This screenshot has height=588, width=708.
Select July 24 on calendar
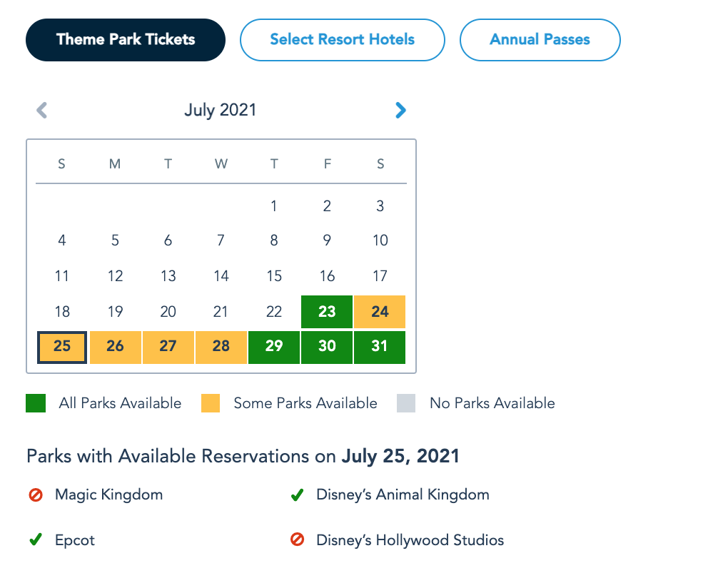[380, 312]
